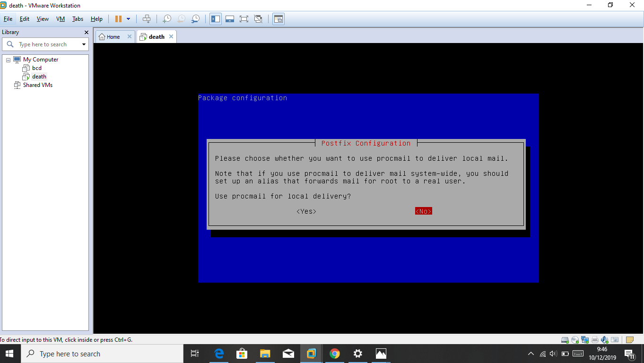
Task: Toggle the library sidebar view
Action: coord(216,19)
